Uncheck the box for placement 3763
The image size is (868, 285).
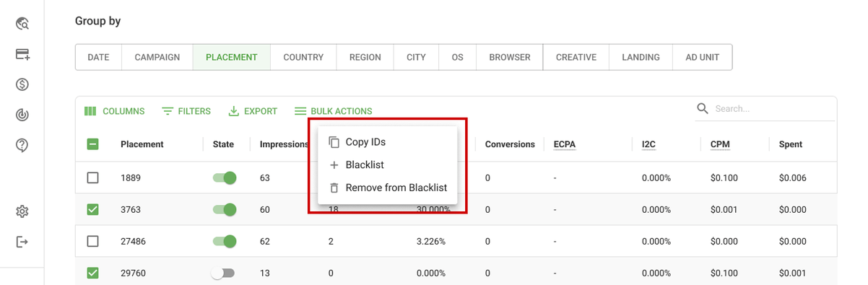click(x=92, y=209)
